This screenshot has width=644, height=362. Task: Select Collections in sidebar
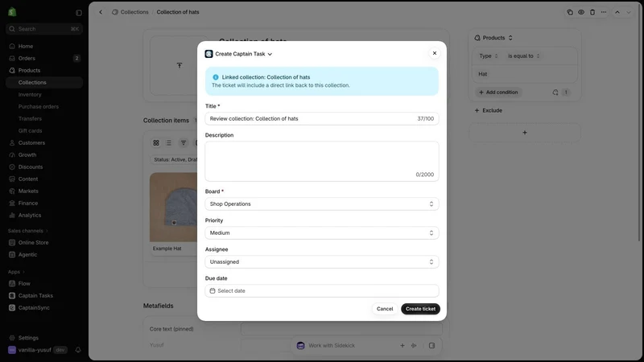(x=44, y=83)
